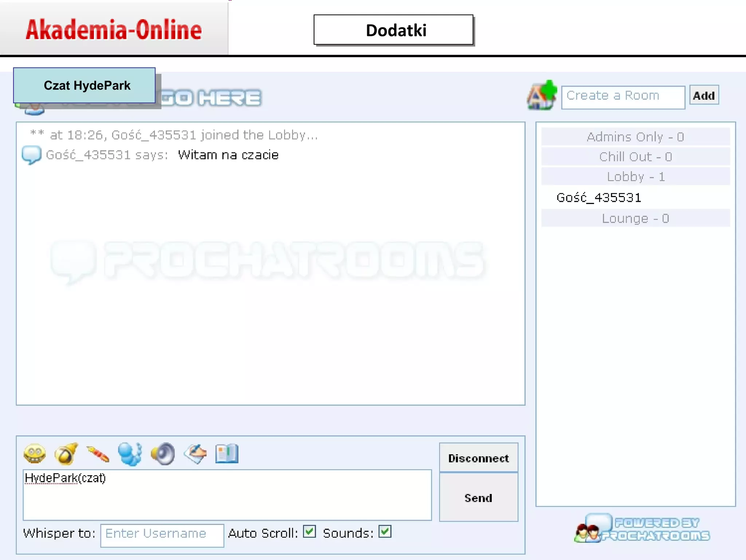
Task: Expand the Chill Out room
Action: [x=635, y=157]
